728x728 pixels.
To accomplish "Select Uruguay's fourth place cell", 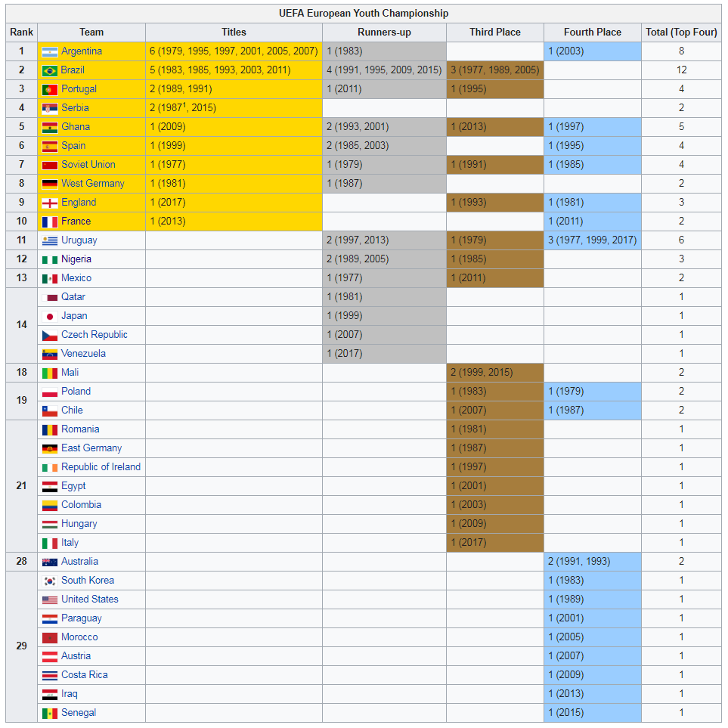I will (593, 240).
